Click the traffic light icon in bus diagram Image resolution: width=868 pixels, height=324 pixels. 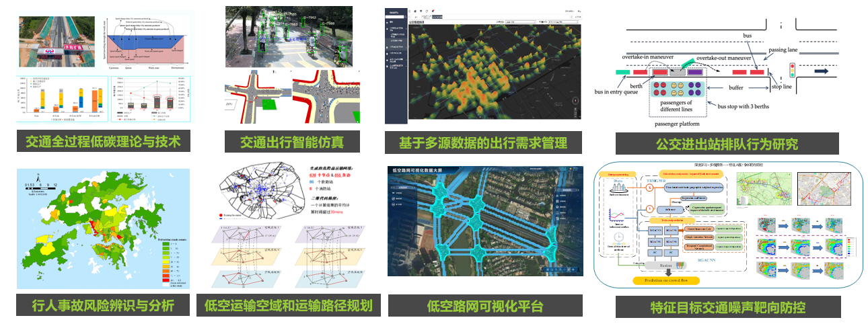[792, 70]
